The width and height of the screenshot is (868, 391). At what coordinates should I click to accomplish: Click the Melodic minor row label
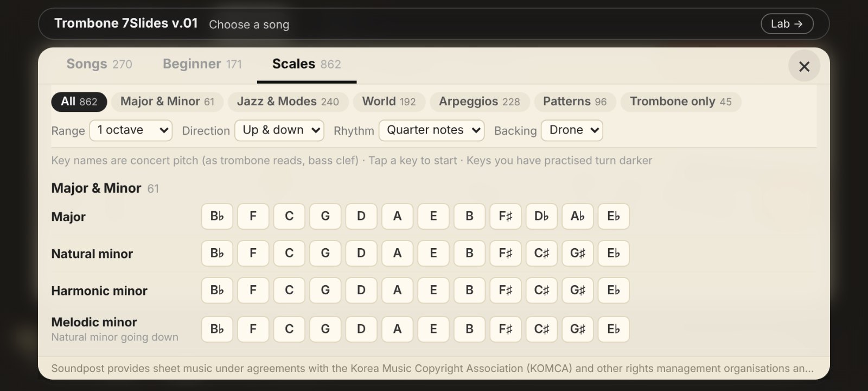94,322
